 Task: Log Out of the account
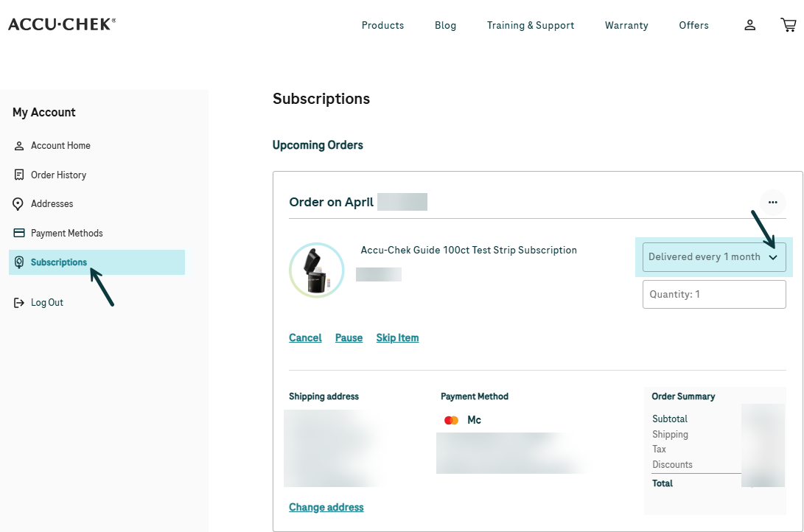46,302
